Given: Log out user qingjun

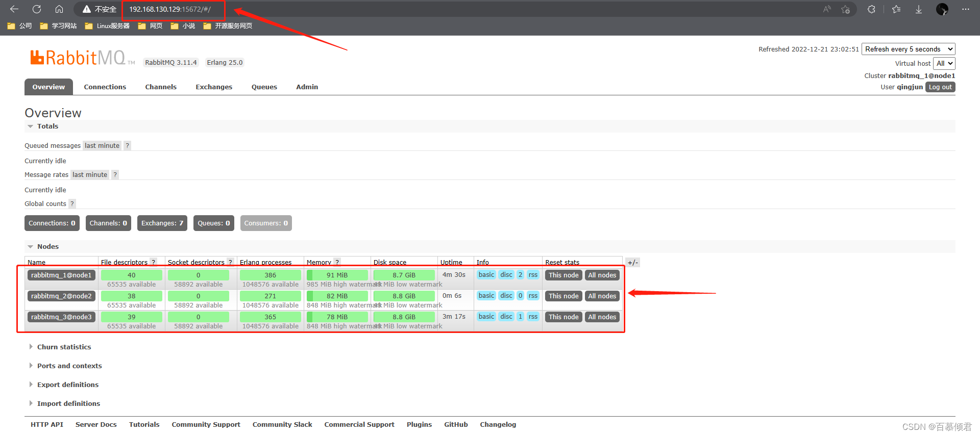Looking at the screenshot, I should pos(940,87).
